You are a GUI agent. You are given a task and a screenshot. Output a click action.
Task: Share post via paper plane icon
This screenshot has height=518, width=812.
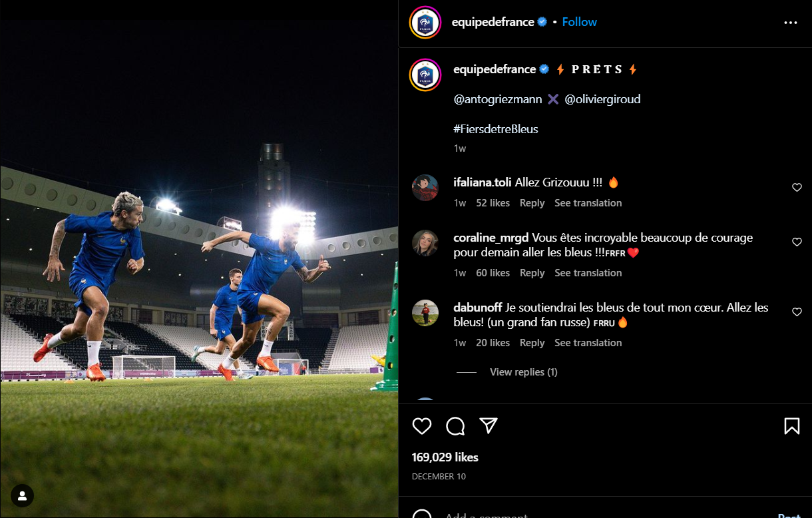tap(489, 426)
